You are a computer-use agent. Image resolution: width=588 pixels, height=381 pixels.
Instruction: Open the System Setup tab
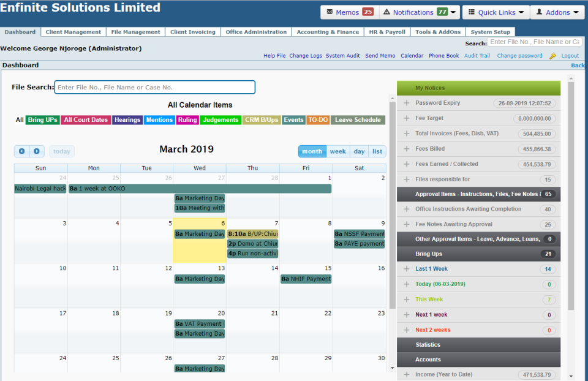(491, 31)
